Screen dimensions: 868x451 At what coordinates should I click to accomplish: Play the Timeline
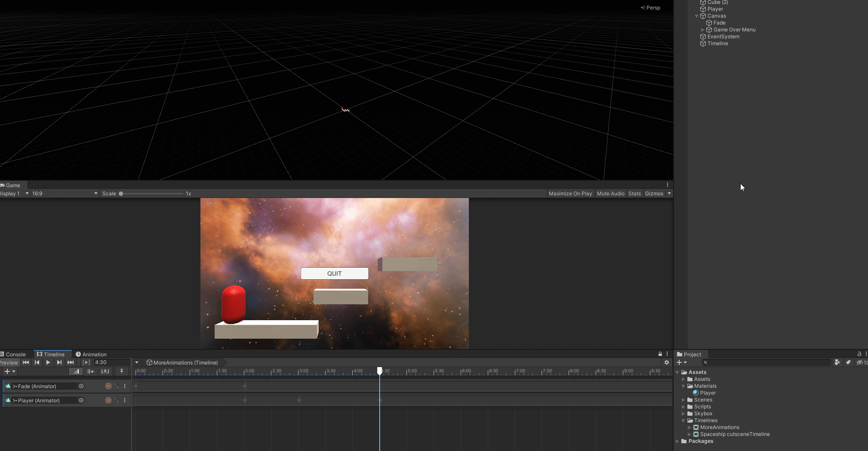pos(48,362)
